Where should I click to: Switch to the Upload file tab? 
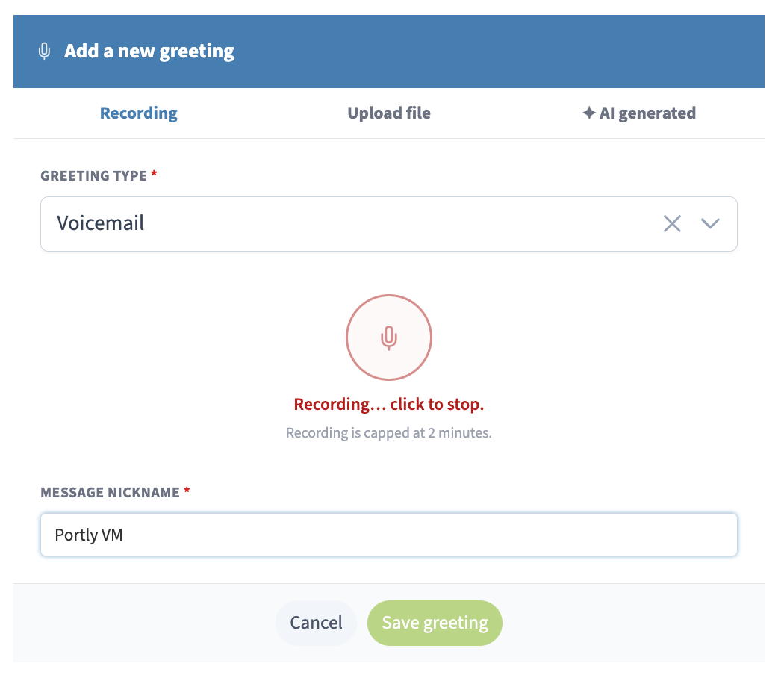point(388,113)
